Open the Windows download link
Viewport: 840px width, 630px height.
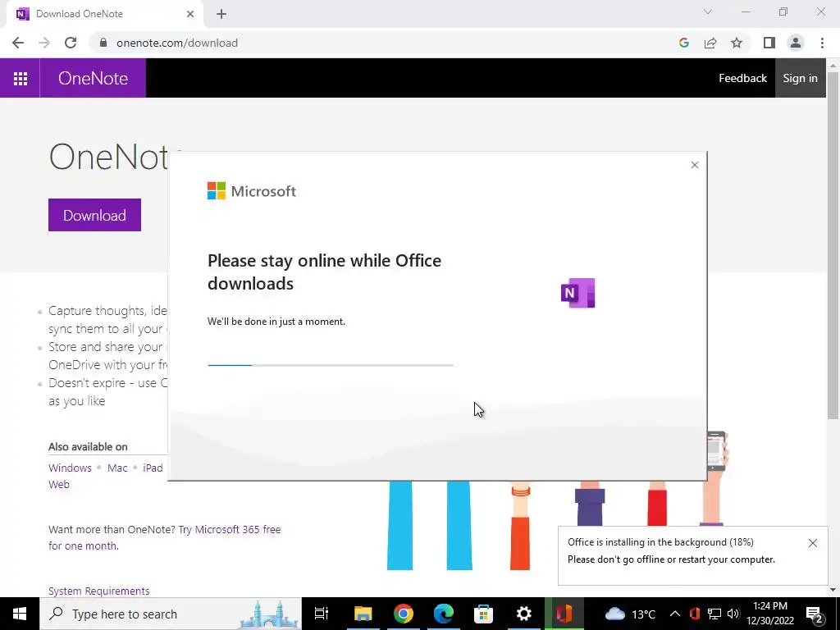(70, 468)
